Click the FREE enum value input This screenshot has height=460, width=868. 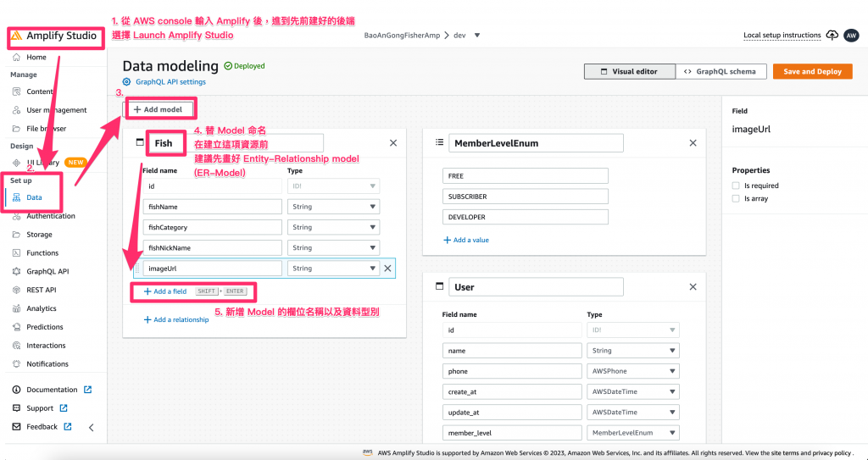click(x=526, y=176)
